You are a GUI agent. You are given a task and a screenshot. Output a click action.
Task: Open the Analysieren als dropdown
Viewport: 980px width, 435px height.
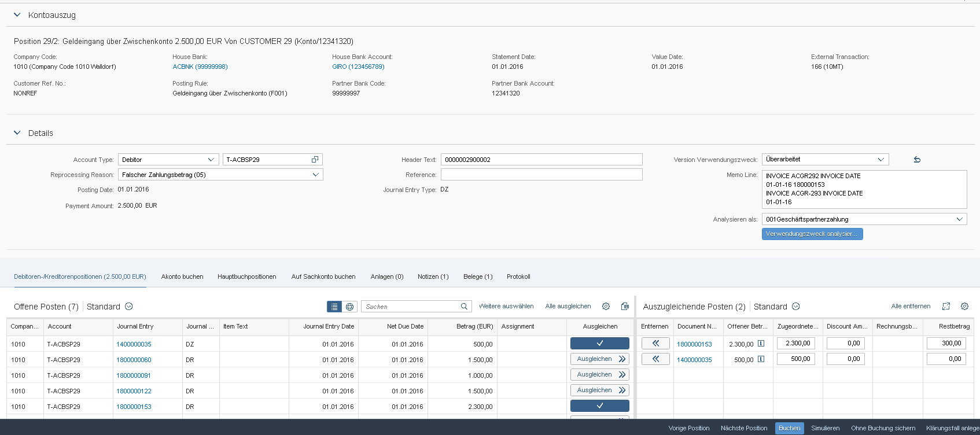click(959, 219)
